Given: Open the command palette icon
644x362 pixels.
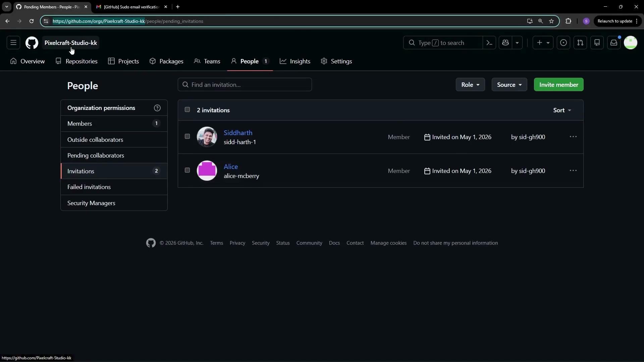Looking at the screenshot, I should click(489, 43).
